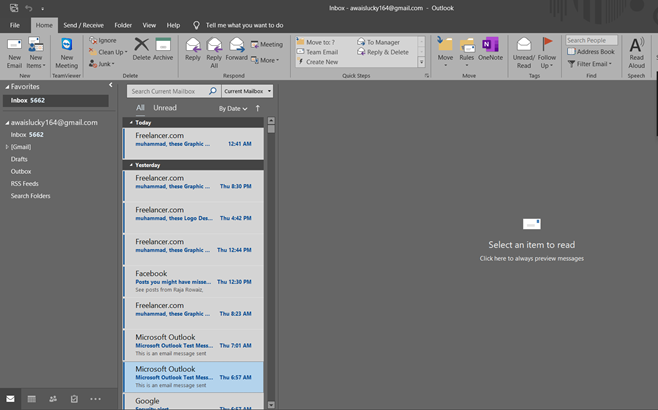The width and height of the screenshot is (658, 410).
Task: Forward the selected email
Action: point(236,49)
